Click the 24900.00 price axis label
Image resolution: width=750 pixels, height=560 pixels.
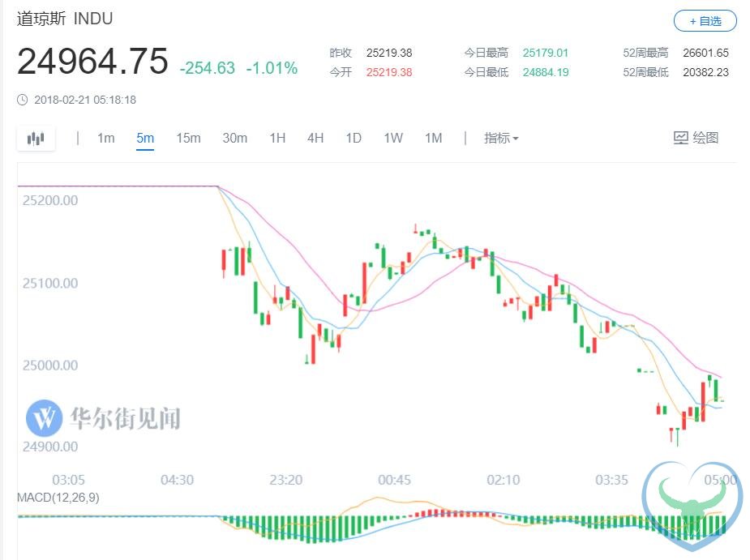click(50, 447)
